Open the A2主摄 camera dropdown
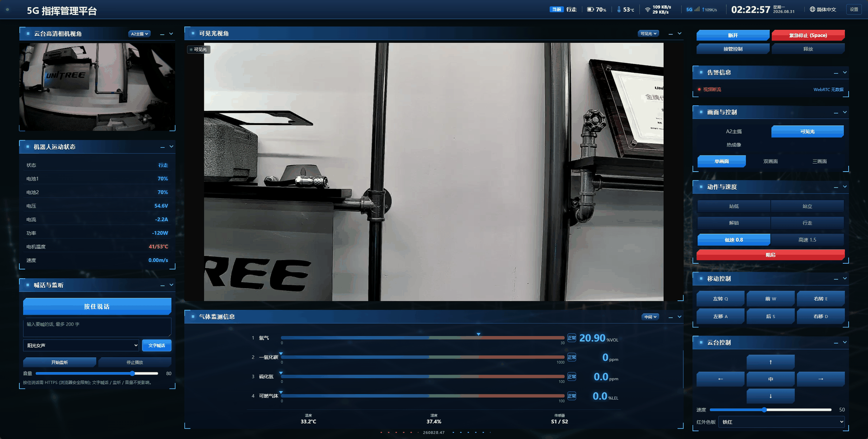This screenshot has width=868, height=439. tap(139, 34)
